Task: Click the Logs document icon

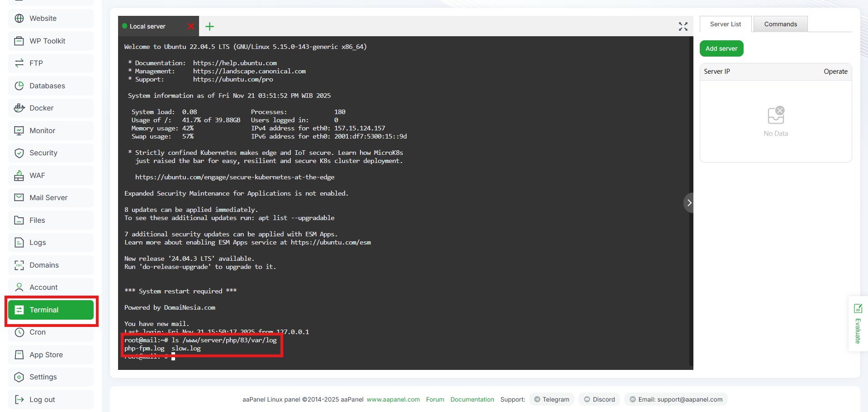Action: point(19,242)
